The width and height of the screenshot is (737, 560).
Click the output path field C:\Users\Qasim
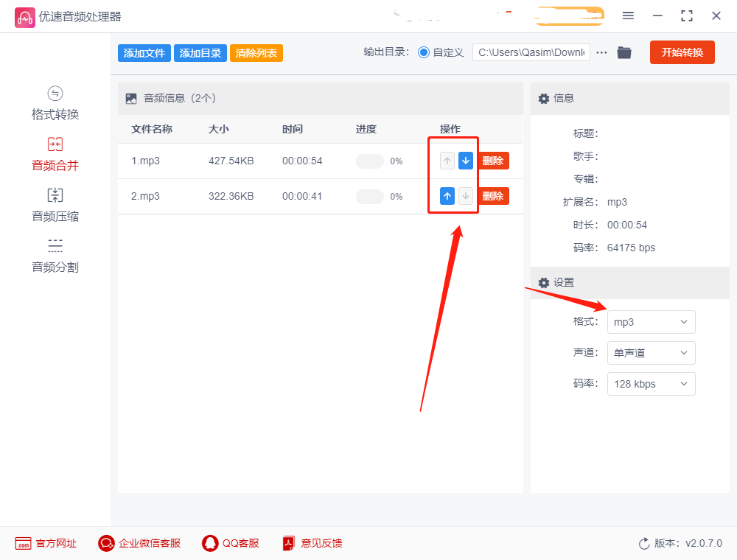pyautogui.click(x=531, y=52)
